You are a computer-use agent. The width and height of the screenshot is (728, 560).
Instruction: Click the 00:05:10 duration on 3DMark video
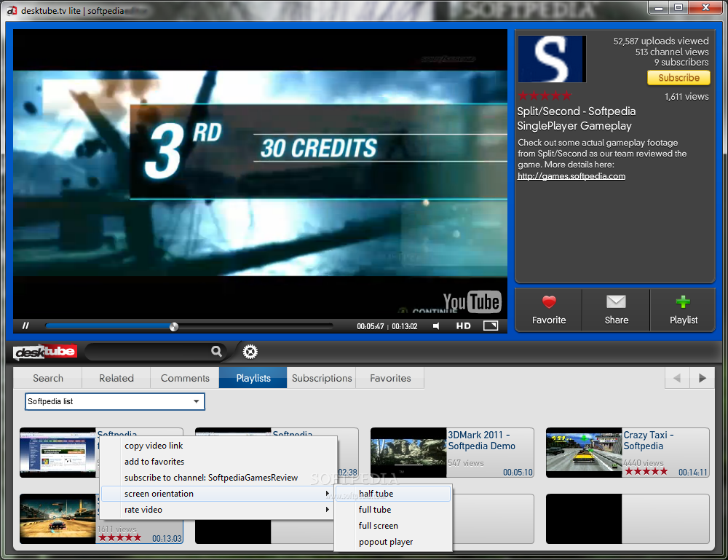click(x=517, y=472)
